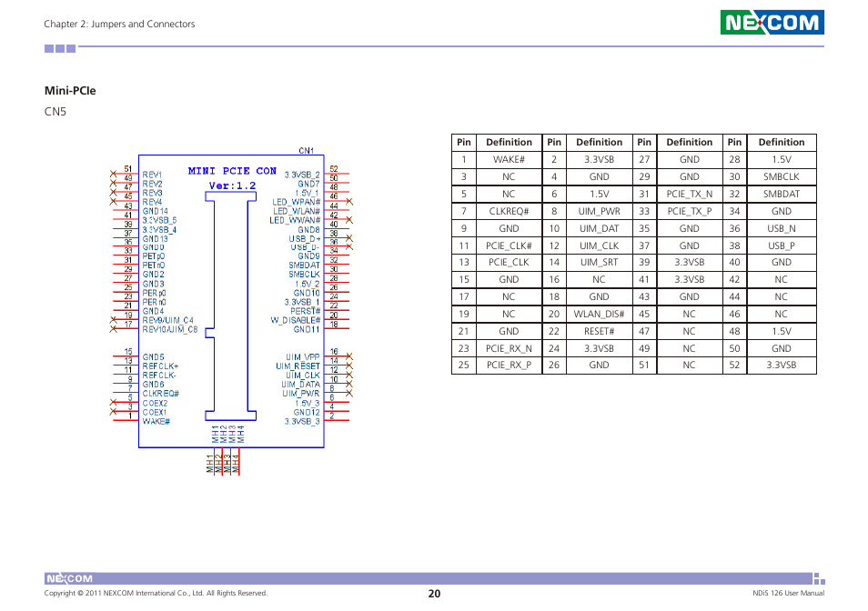Viewport: 868px width, 611px height.
Task: Select the 'REV4' pin label in the schematic
Action: pyautogui.click(x=152, y=202)
